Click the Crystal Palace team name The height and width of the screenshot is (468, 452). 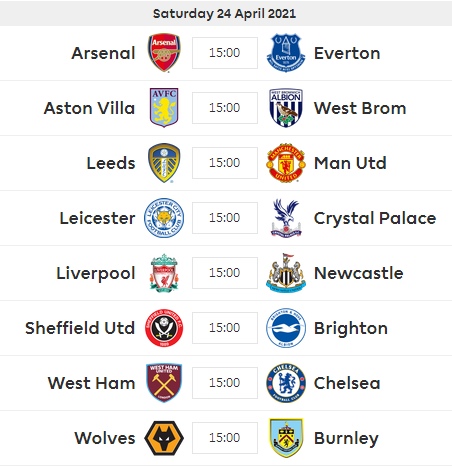[375, 218]
